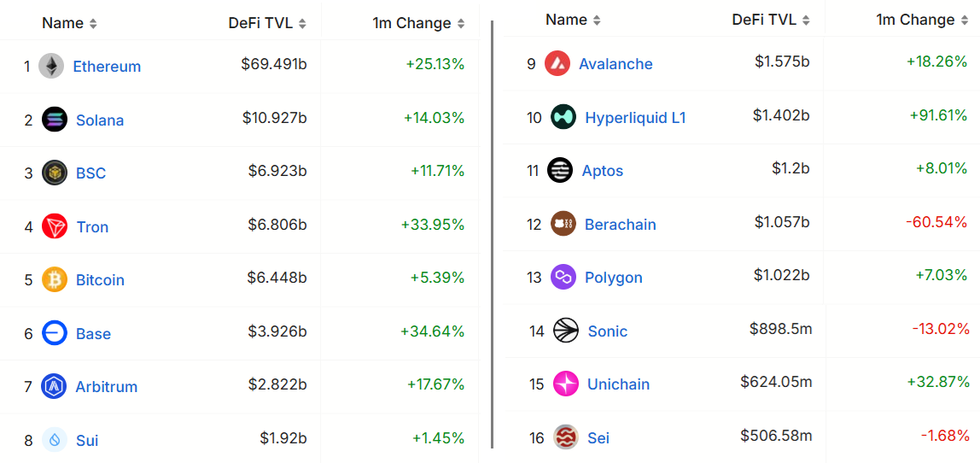Viewport: 980px width, 463px height.
Task: Click the Solana chain logo icon
Action: 55,120
